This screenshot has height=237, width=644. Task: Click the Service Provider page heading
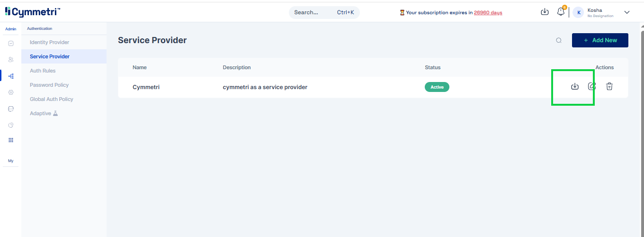tap(152, 40)
